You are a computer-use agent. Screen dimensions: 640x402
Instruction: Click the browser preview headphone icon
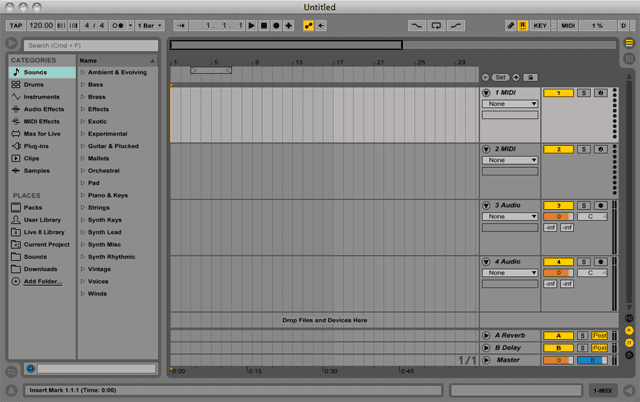coord(31,369)
